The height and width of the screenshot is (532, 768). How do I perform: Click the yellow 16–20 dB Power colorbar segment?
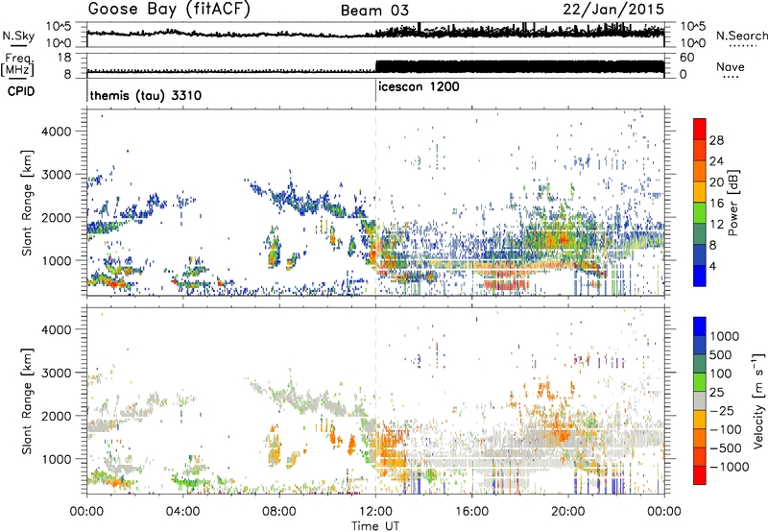700,191
